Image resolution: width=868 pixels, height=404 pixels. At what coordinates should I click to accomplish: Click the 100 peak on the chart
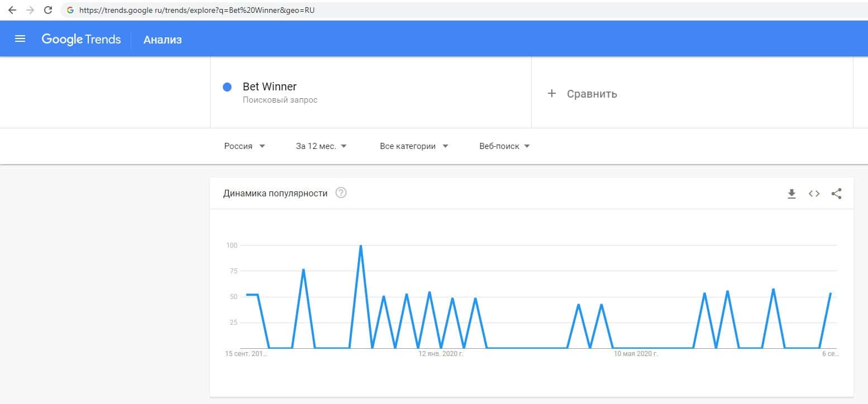(x=361, y=246)
